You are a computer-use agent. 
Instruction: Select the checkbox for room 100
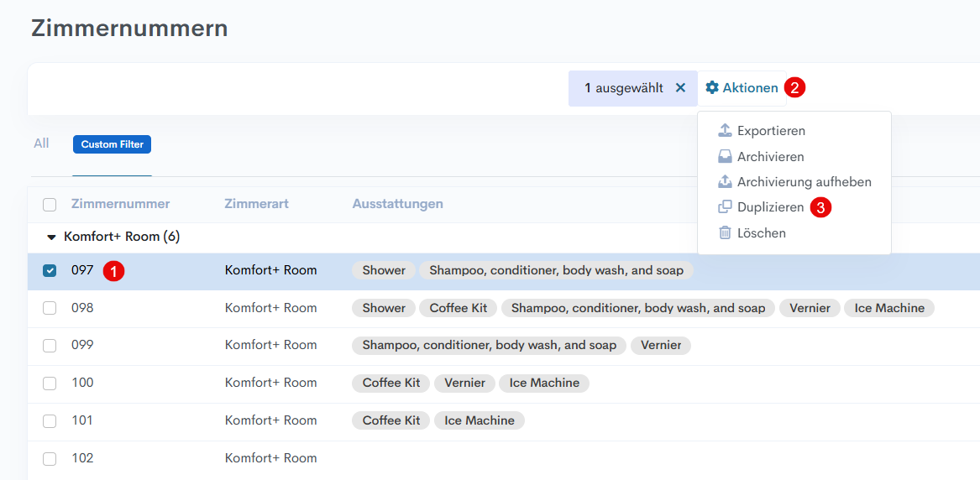click(50, 383)
